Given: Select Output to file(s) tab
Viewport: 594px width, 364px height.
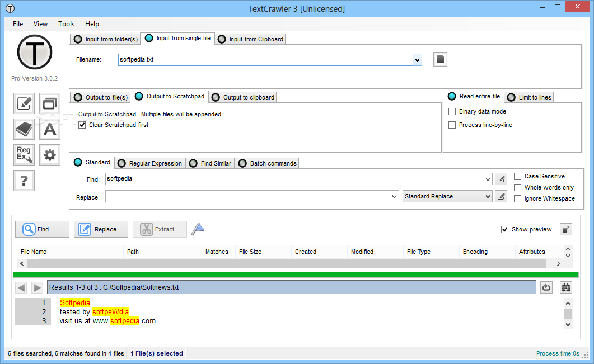Looking at the screenshot, I should pyautogui.click(x=100, y=97).
